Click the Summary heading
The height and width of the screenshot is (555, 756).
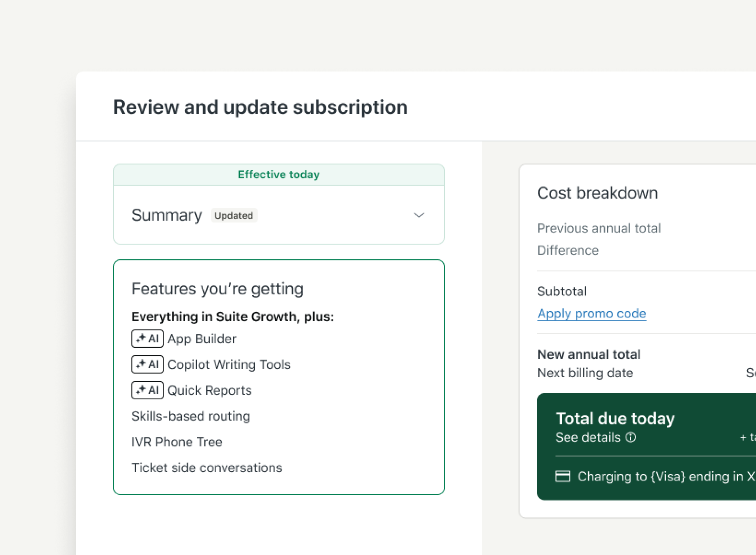[x=167, y=215]
